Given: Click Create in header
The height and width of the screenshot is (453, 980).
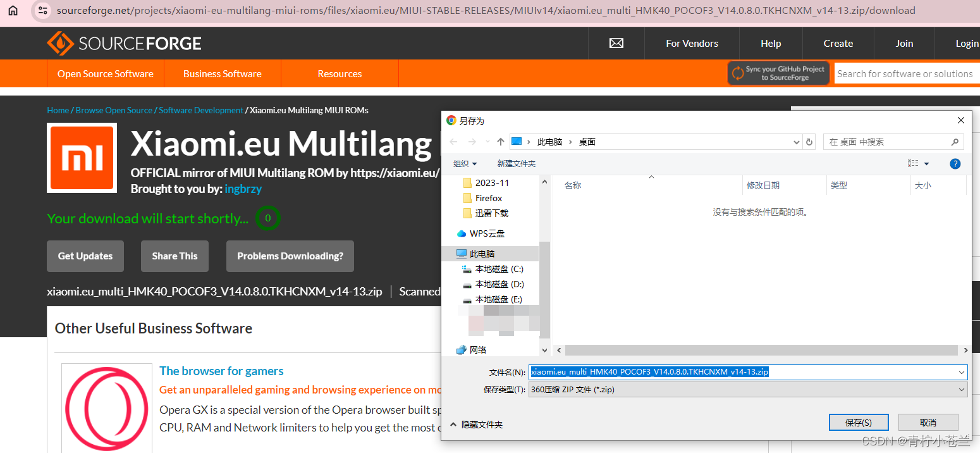Looking at the screenshot, I should coord(838,43).
